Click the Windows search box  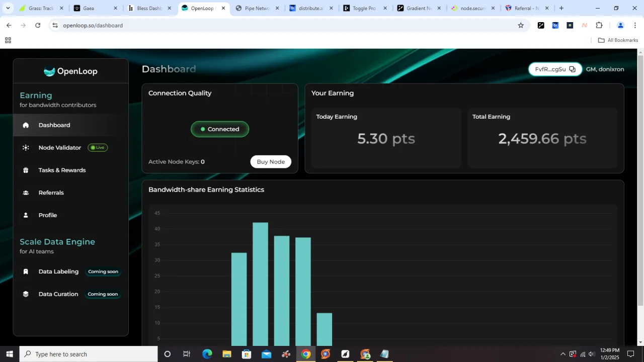89,354
